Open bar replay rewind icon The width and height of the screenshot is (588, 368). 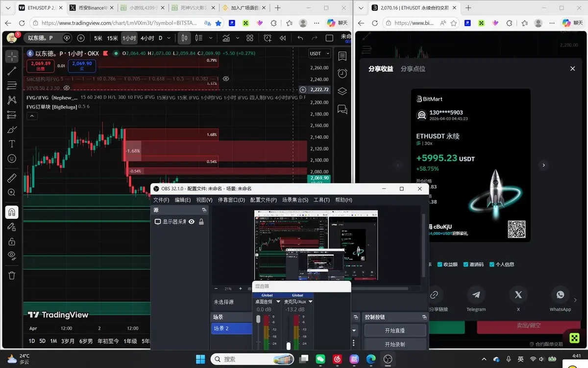(x=283, y=38)
